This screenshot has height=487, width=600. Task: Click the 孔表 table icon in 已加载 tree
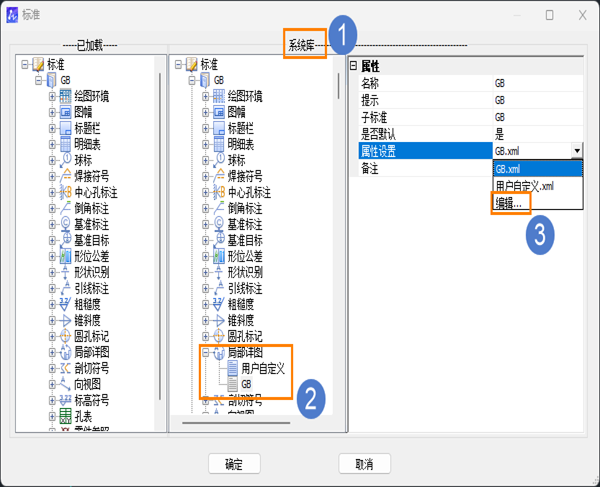pos(65,416)
